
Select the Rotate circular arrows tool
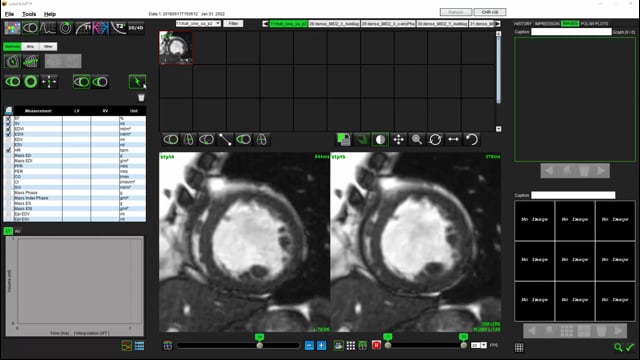point(435,140)
